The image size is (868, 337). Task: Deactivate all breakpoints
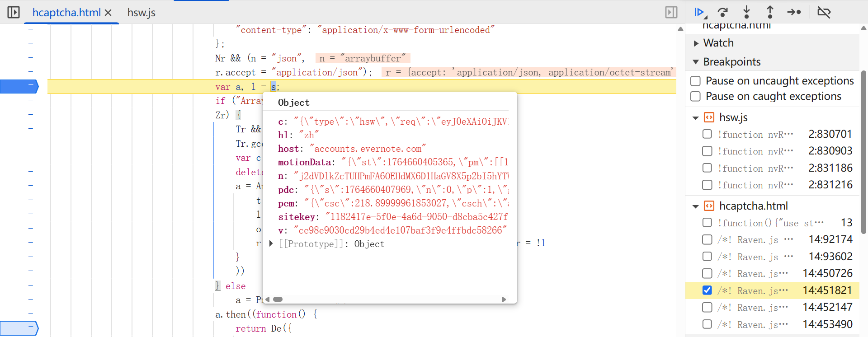click(824, 12)
